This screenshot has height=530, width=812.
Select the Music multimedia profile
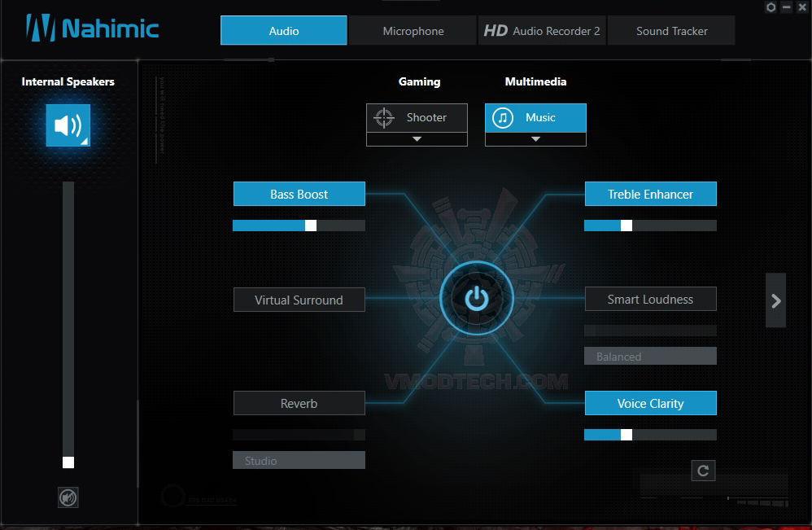[535, 117]
